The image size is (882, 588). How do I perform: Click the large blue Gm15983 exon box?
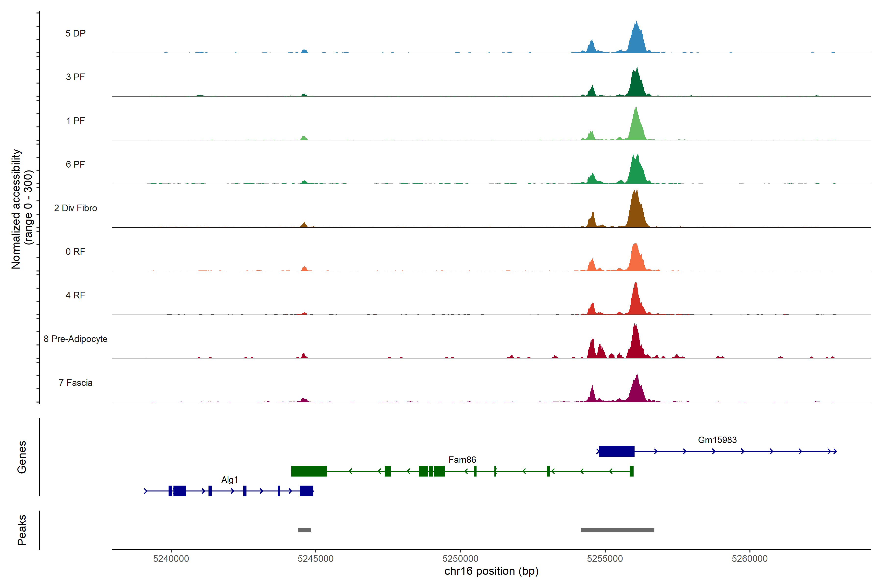[x=616, y=451]
